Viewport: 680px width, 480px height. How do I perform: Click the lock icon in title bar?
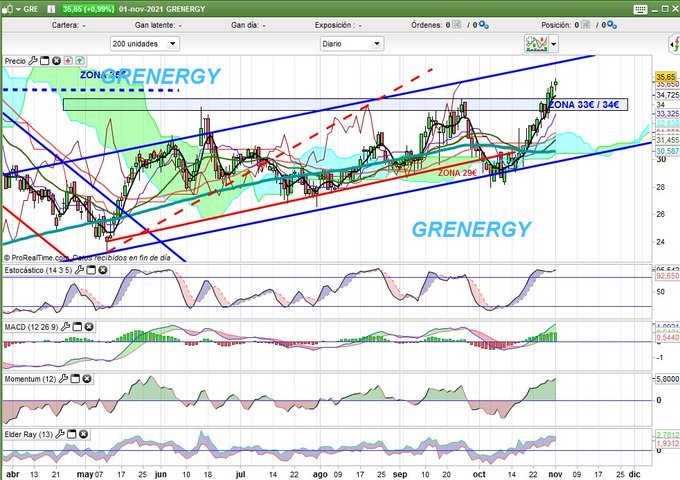(x=7, y=9)
